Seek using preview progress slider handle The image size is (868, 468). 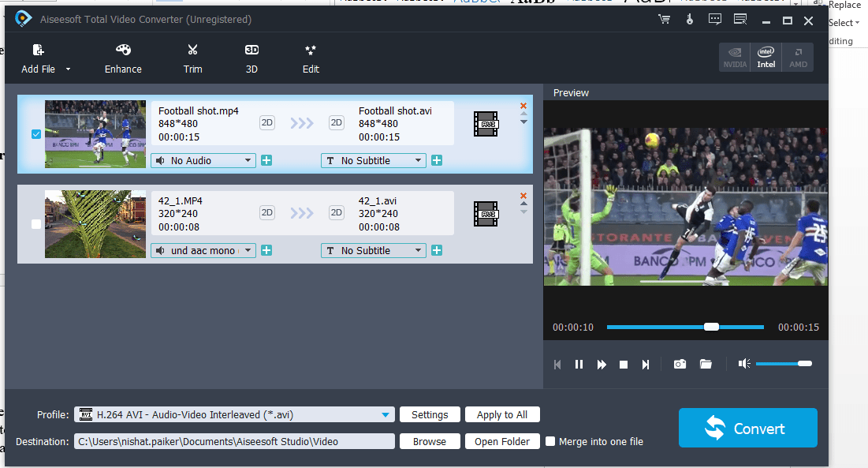[x=711, y=327]
